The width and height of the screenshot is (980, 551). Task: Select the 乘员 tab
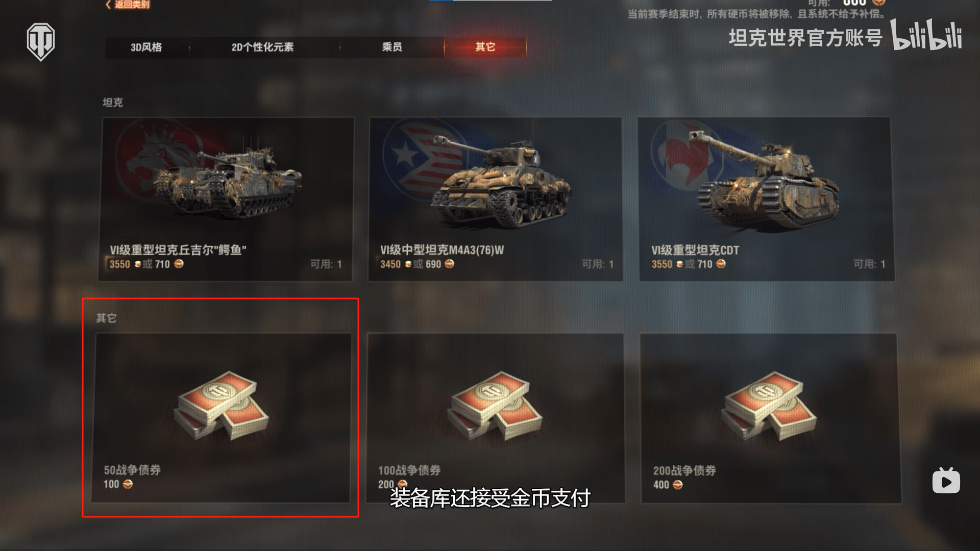[x=392, y=47]
